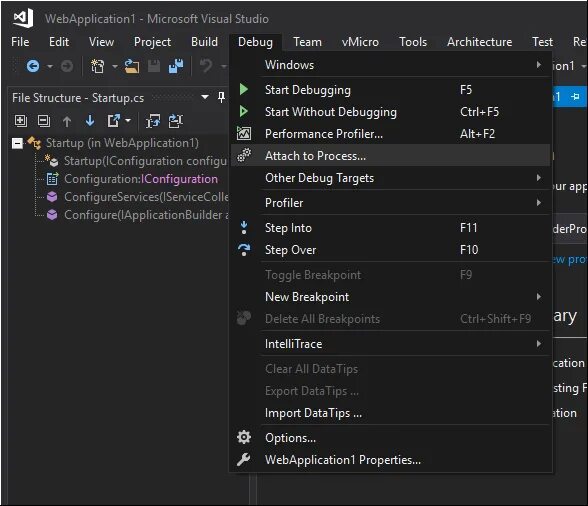588x506 pixels.
Task: Open the Build menu
Action: 204,42
